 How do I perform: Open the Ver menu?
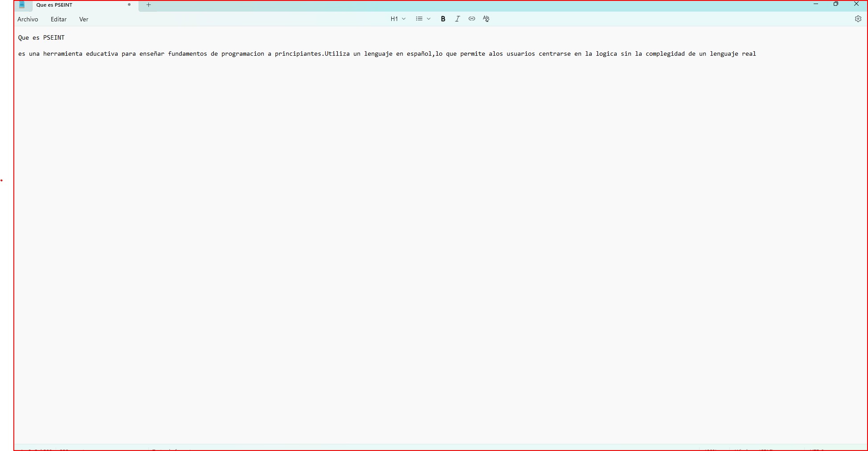click(x=84, y=19)
